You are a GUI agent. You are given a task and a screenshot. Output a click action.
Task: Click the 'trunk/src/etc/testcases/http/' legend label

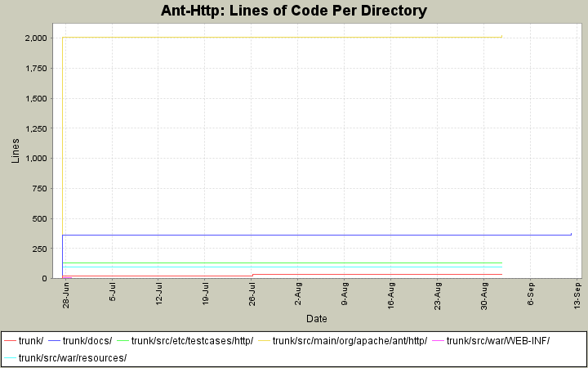(192, 341)
